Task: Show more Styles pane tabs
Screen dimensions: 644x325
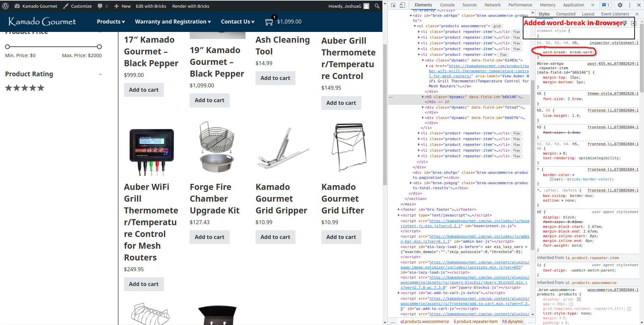Action: click(x=637, y=14)
